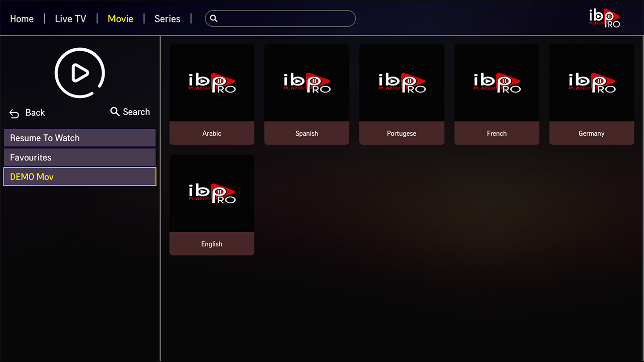Open the Germany movie category card
The image size is (644, 362).
click(592, 94)
